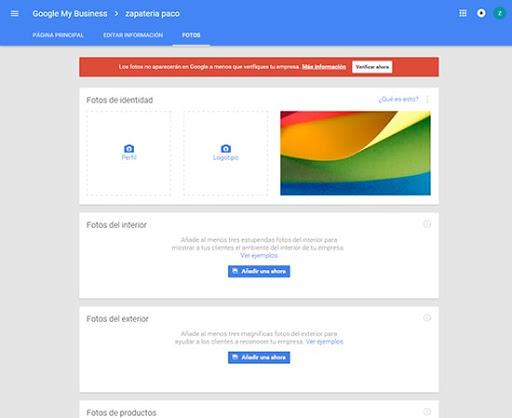512x418 pixels.
Task: Show info for Fotos del exterior
Action: (x=427, y=318)
